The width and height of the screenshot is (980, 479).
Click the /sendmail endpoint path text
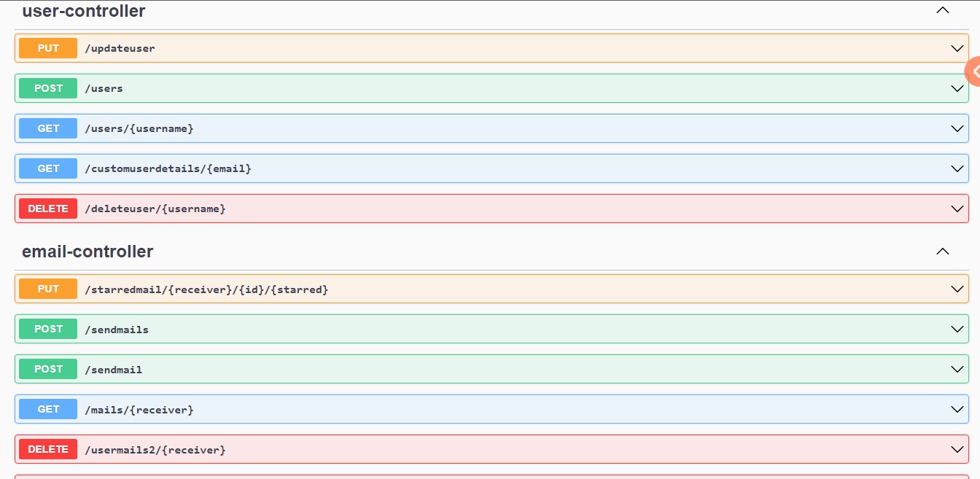pos(114,370)
